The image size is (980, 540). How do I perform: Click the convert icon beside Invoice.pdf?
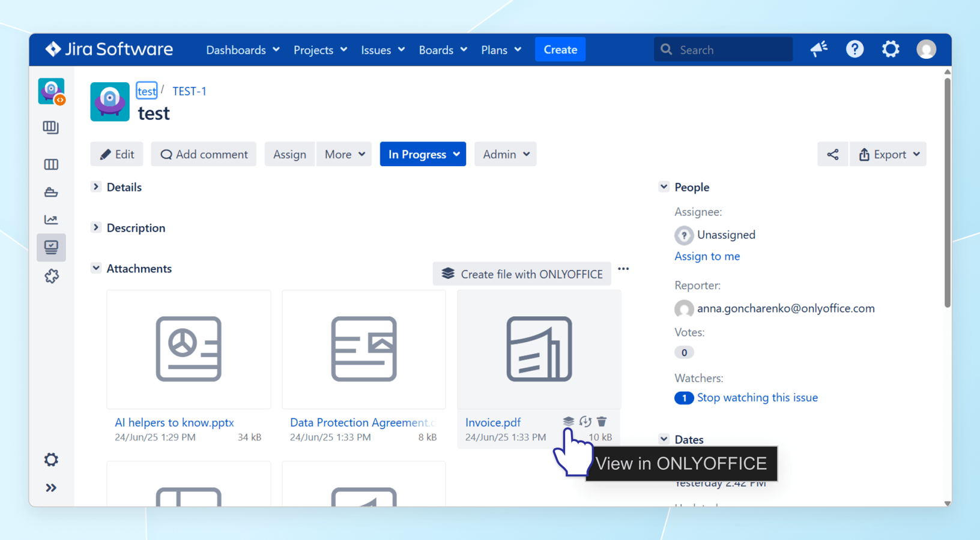585,421
